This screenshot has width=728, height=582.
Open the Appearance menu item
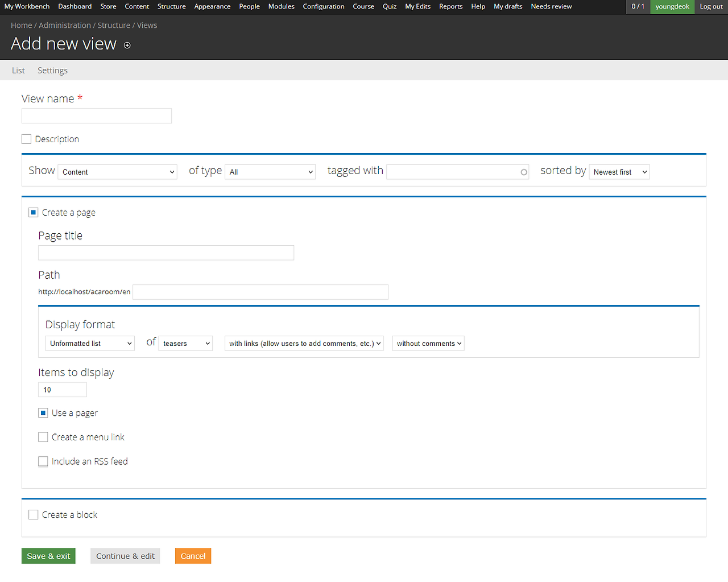tap(212, 7)
